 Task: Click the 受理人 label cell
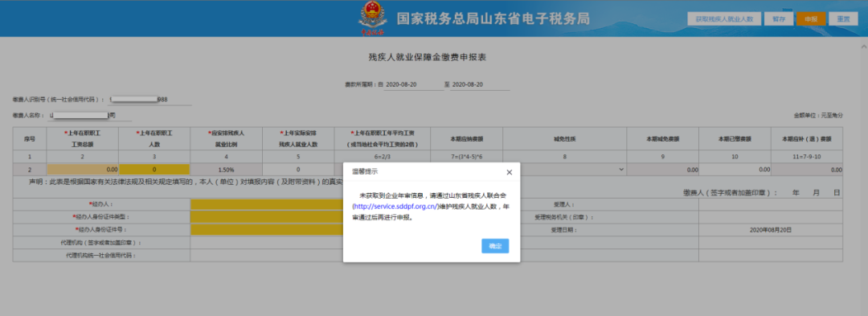[565, 204]
